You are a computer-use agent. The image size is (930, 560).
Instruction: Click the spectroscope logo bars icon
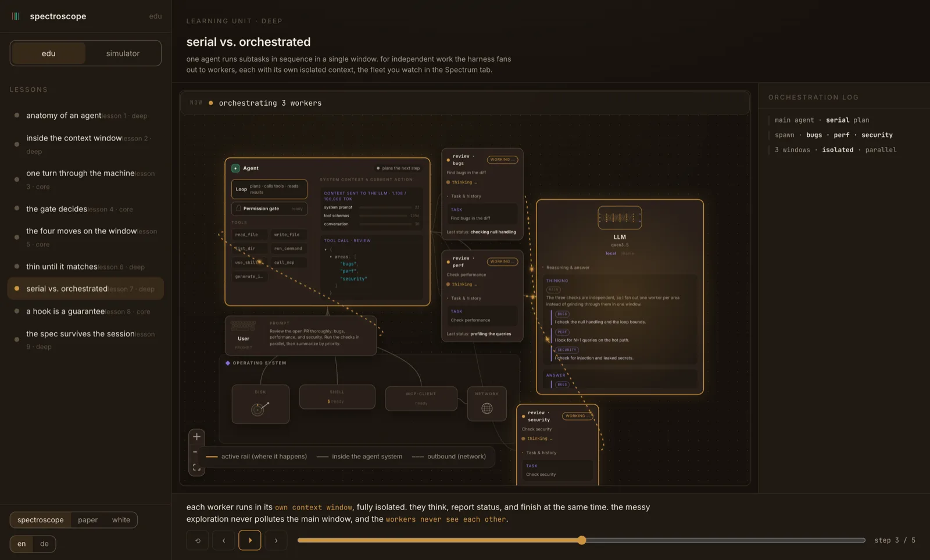tap(16, 16)
